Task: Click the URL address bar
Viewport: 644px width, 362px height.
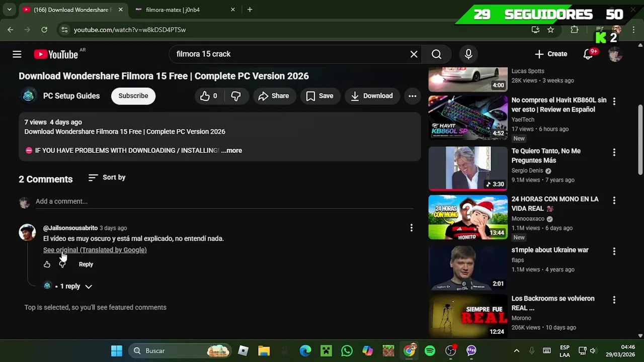Action: coord(297,30)
